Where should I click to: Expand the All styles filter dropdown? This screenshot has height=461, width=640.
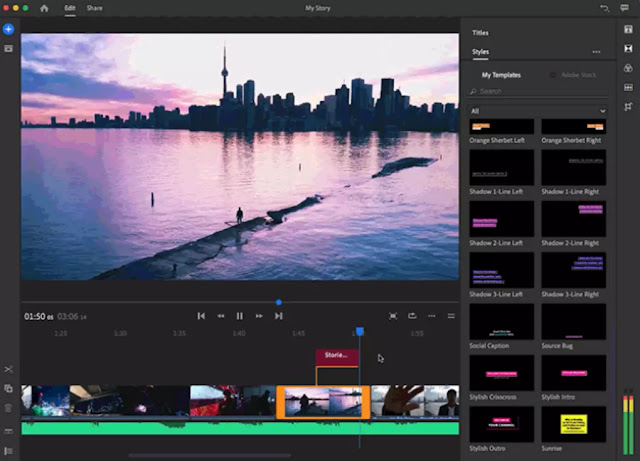(x=538, y=110)
